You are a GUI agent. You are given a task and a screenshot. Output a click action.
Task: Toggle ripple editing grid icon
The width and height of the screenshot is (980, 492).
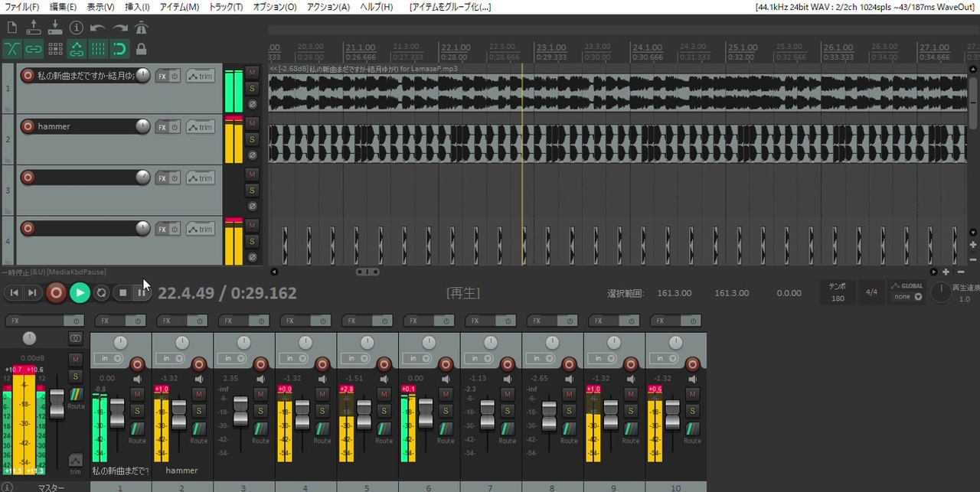click(x=55, y=49)
